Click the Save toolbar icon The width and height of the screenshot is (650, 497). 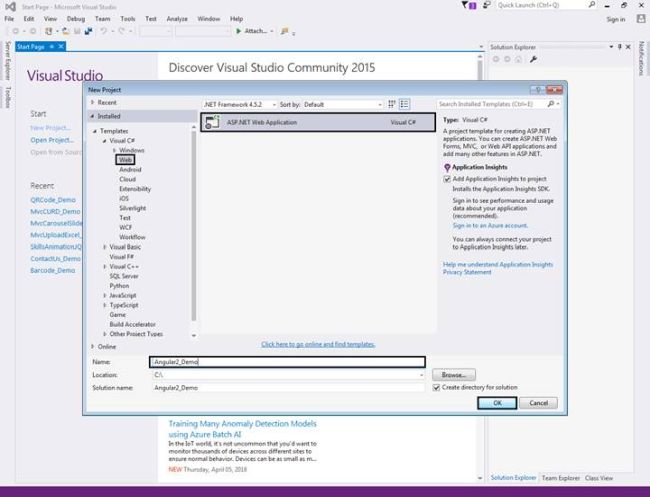77,31
